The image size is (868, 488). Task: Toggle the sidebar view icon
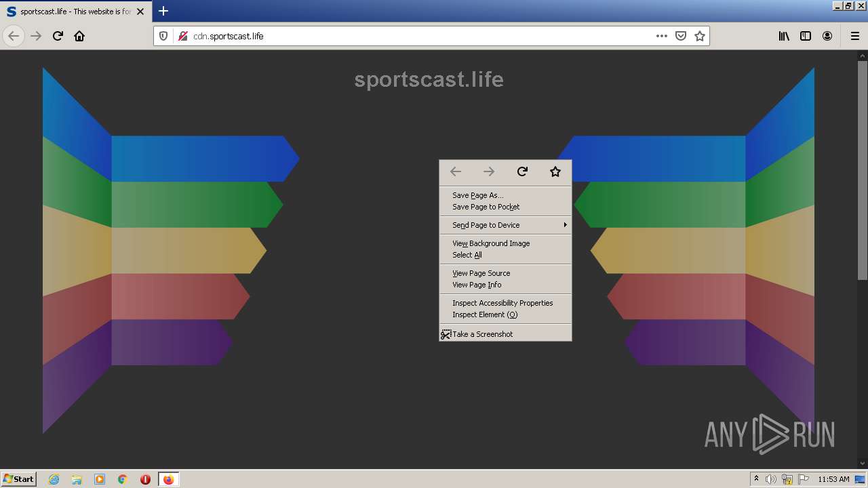tap(806, 36)
